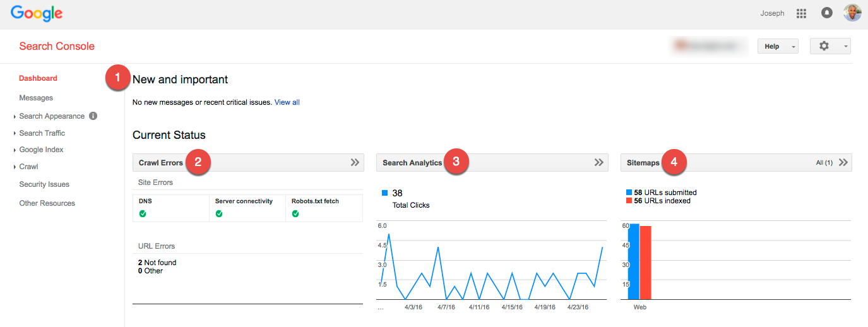Click the All (1) sitemaps link
Image resolution: width=868 pixels, height=327 pixels.
coord(824,163)
